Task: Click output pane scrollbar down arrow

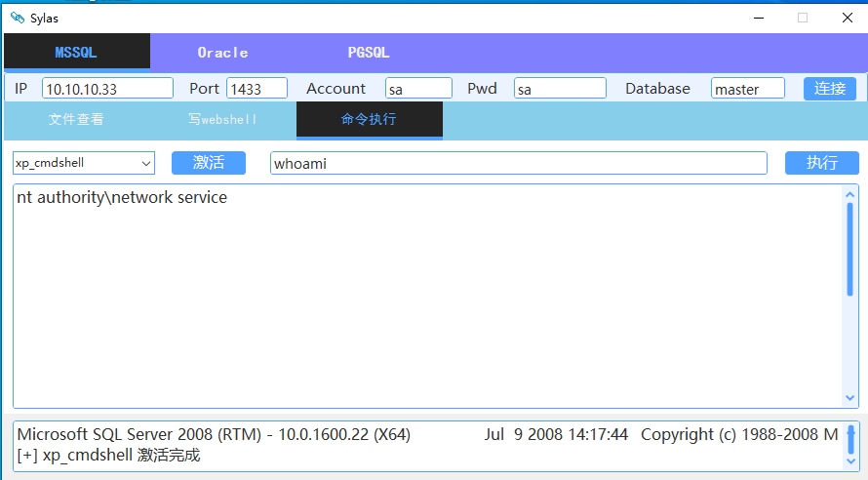Action: pos(849,398)
